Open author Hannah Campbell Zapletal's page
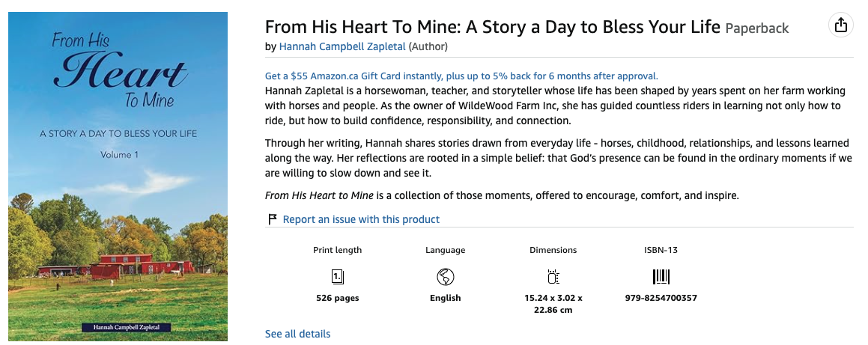 [342, 46]
